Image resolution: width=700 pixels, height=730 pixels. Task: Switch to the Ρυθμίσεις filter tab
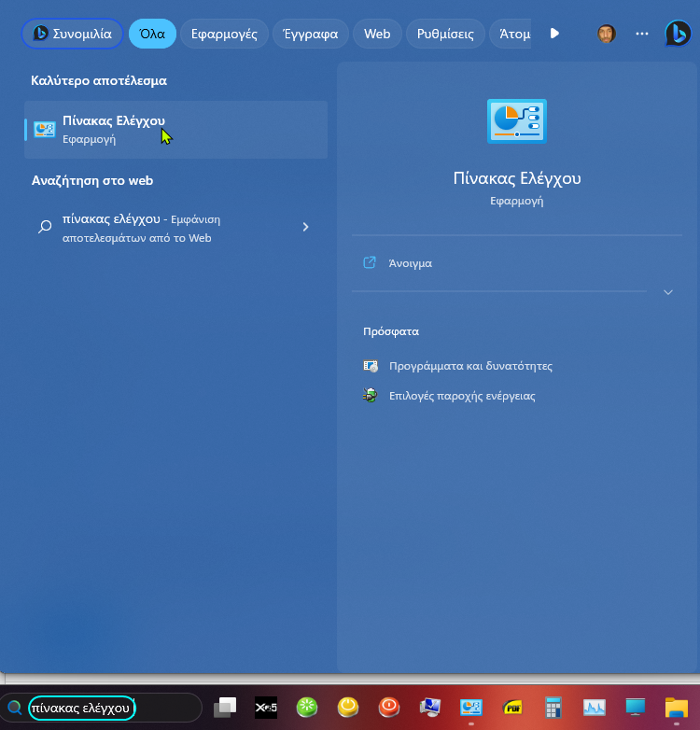pyautogui.click(x=445, y=34)
